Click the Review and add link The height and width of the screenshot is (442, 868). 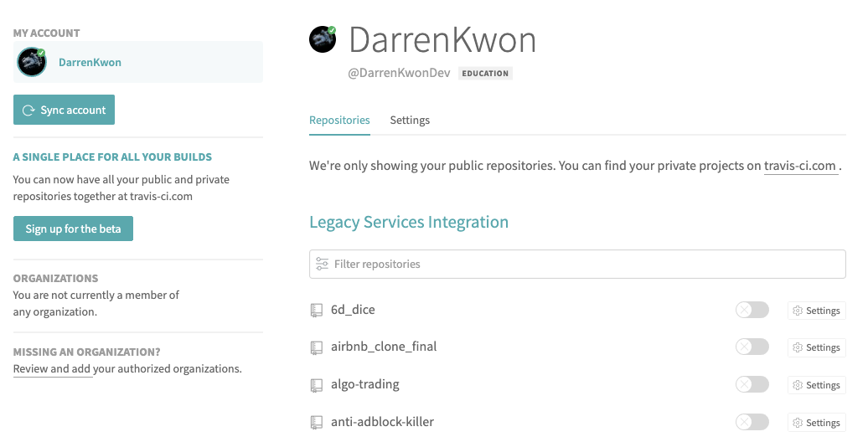point(52,369)
